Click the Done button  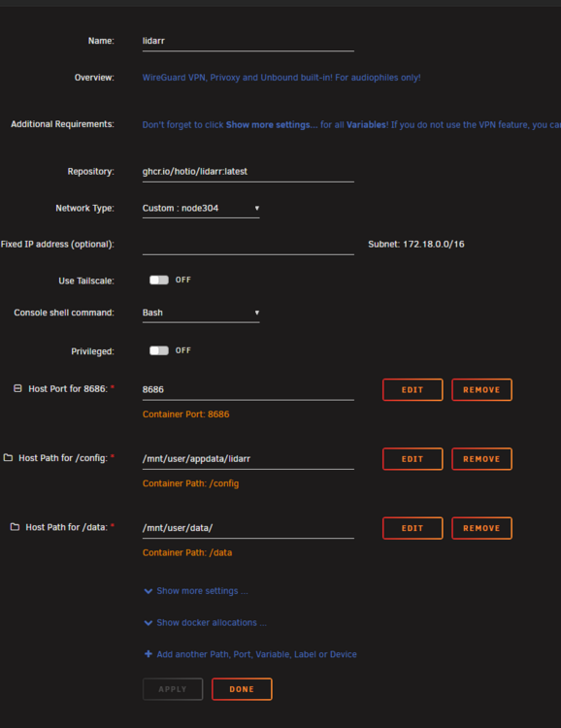coord(242,689)
